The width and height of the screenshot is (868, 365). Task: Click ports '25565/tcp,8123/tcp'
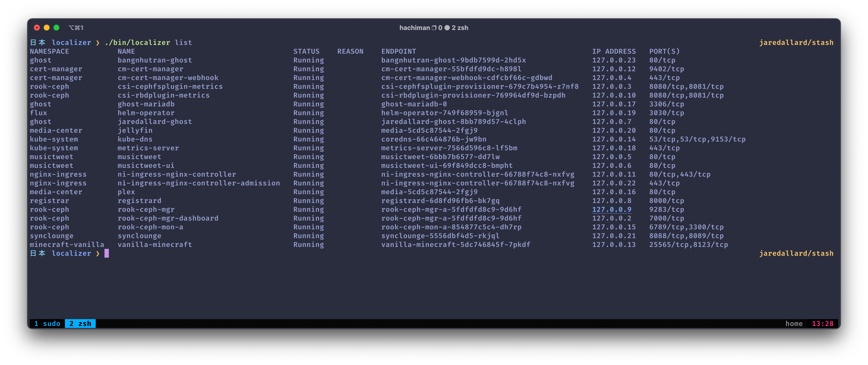pyautogui.click(x=688, y=244)
